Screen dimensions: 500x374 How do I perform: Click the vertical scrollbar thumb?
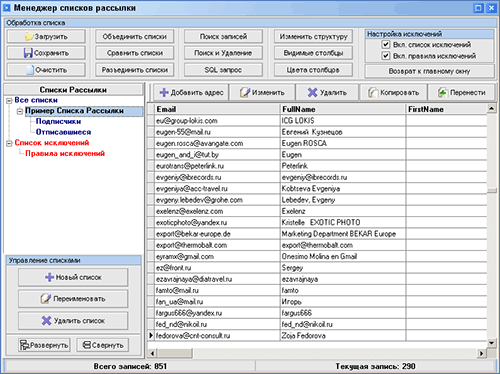click(491, 191)
